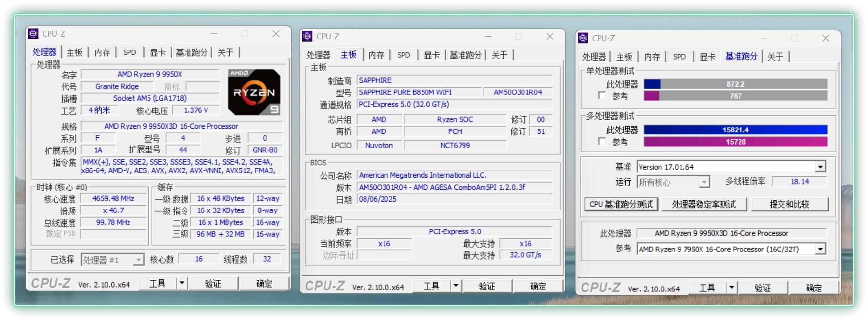This screenshot has width=868, height=320.
Task: Click the 提交和比较 button
Action: point(789,204)
